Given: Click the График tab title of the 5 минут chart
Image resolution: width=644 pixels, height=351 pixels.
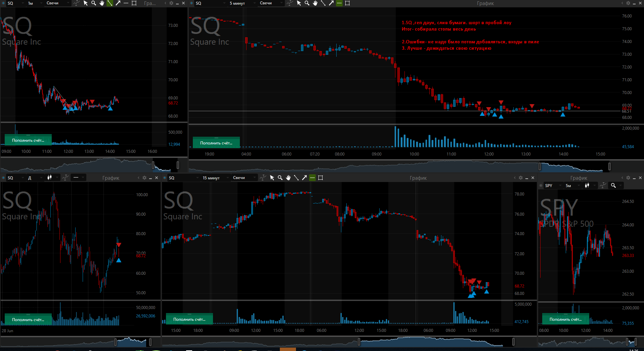Looking at the screenshot, I should click(485, 3).
